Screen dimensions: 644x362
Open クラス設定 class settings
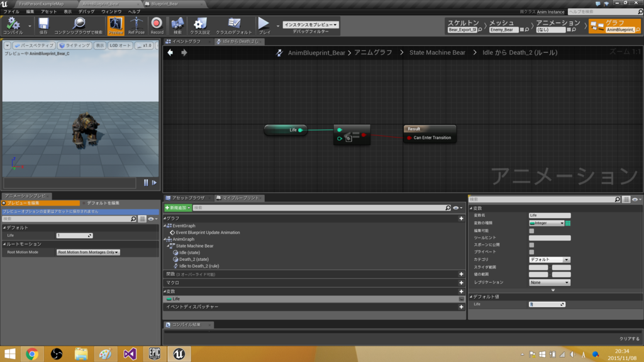(x=200, y=25)
